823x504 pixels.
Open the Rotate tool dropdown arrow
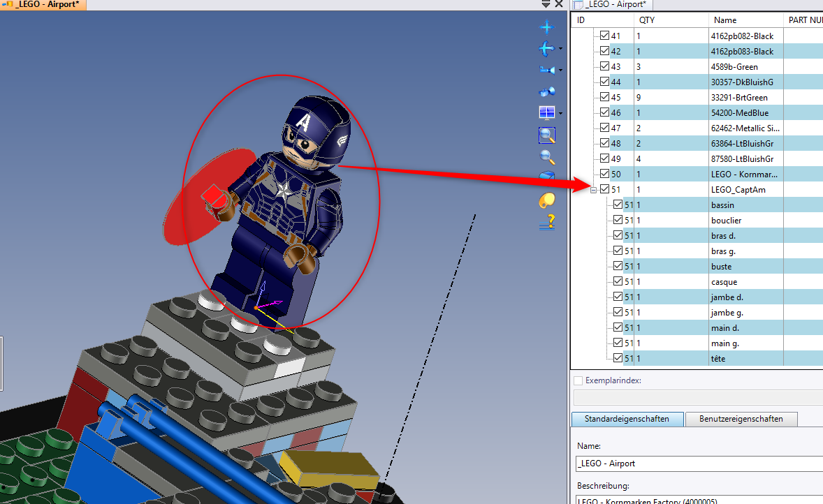pos(560,49)
